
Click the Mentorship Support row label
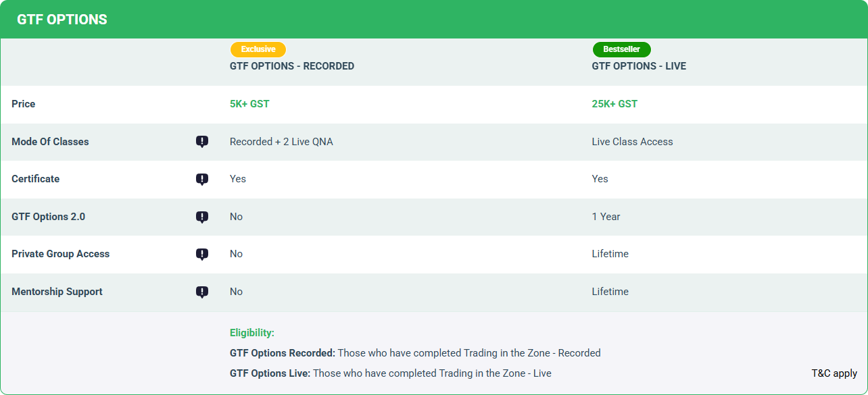point(57,292)
